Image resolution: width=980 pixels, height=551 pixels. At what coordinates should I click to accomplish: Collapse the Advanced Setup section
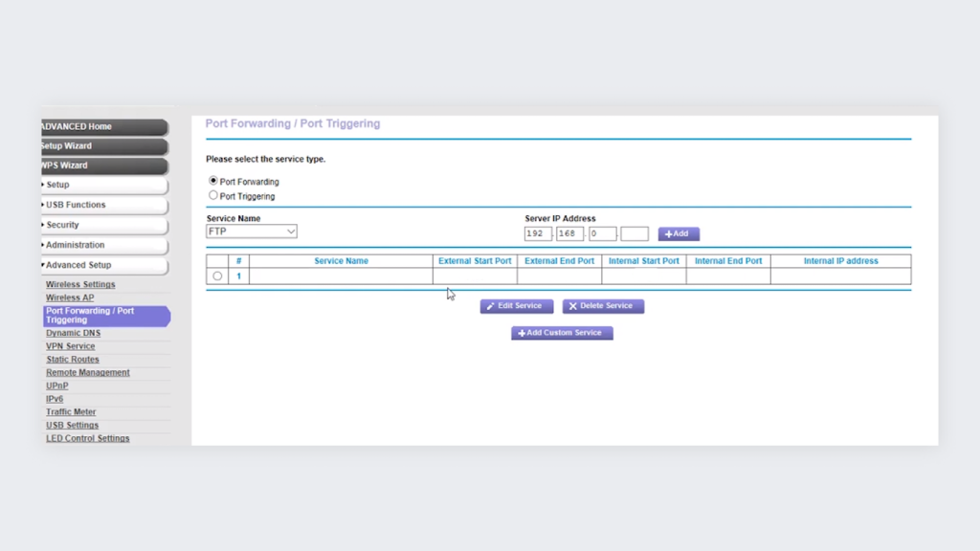pyautogui.click(x=103, y=265)
